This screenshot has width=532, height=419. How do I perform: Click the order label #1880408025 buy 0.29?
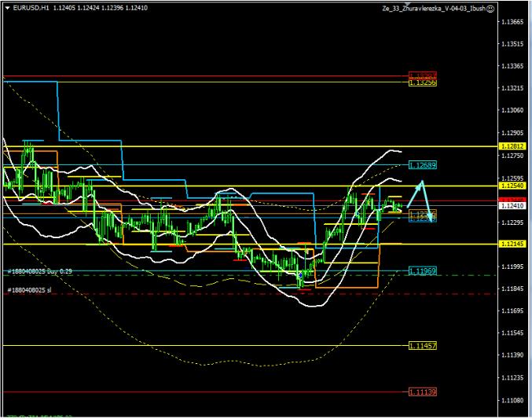click(40, 271)
